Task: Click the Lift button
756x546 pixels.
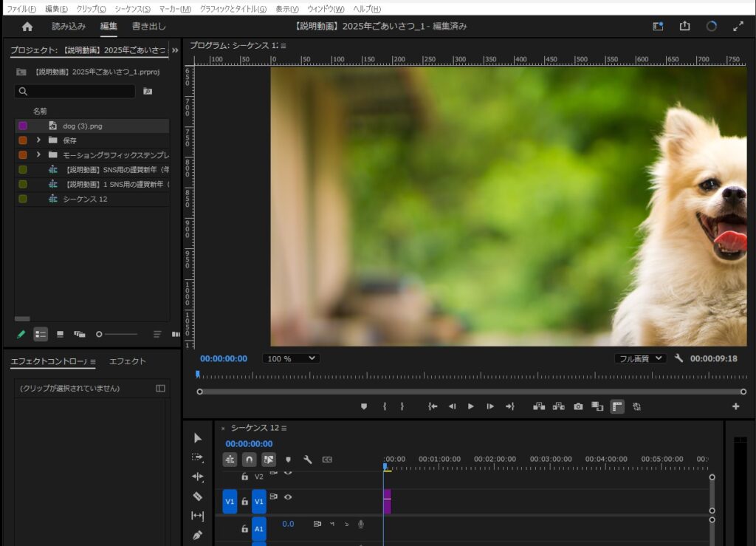Action: point(539,406)
